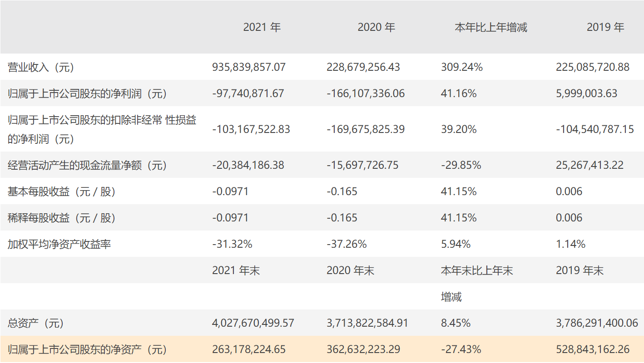Select the 营业收入（元） row label

(41, 68)
